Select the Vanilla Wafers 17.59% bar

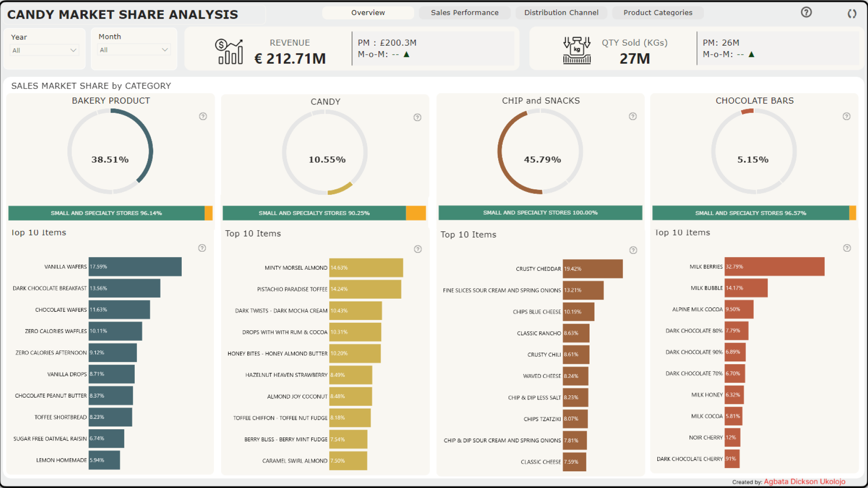(x=135, y=267)
